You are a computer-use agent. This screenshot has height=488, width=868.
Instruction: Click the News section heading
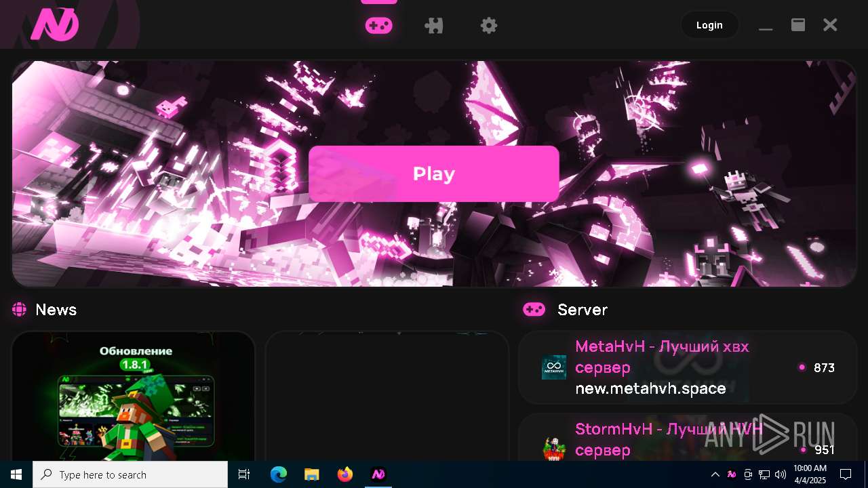point(56,310)
